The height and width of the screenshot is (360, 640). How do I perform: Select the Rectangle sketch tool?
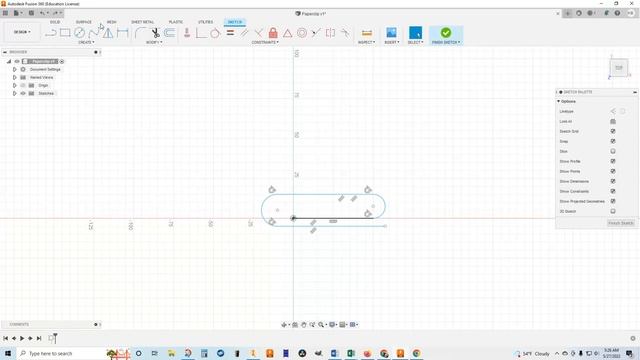(65, 33)
